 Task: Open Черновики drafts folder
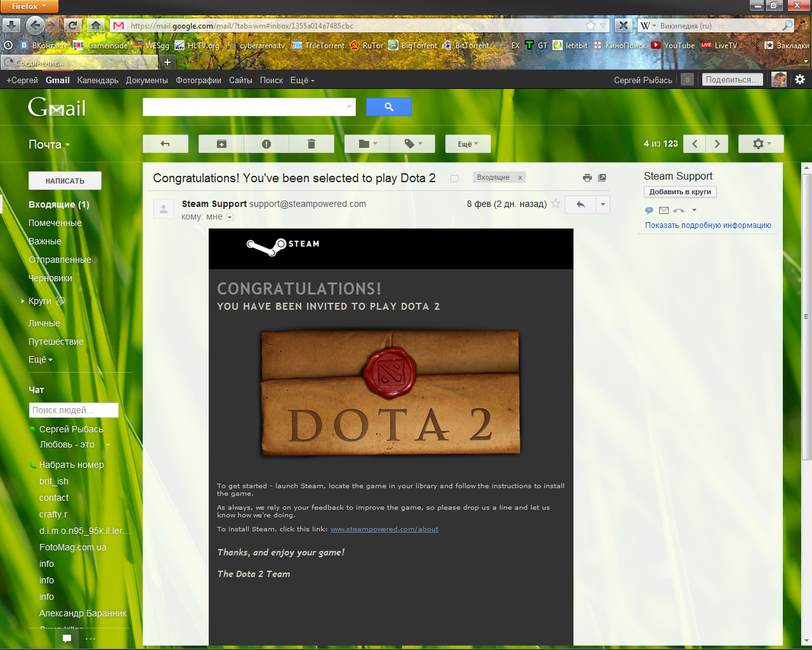(x=50, y=278)
